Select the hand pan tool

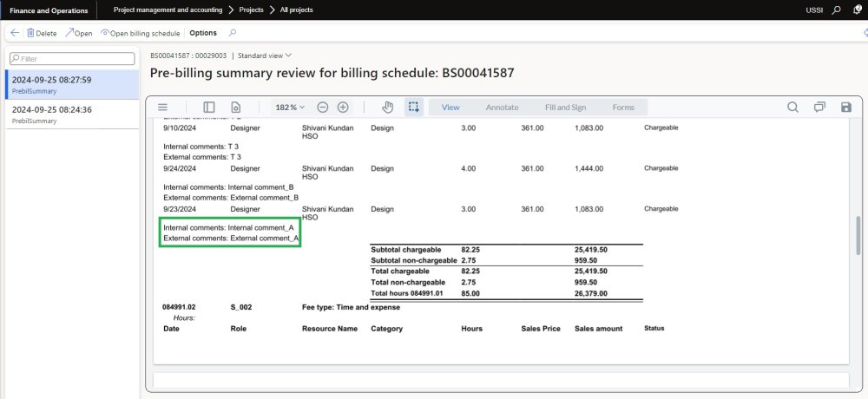click(x=388, y=107)
